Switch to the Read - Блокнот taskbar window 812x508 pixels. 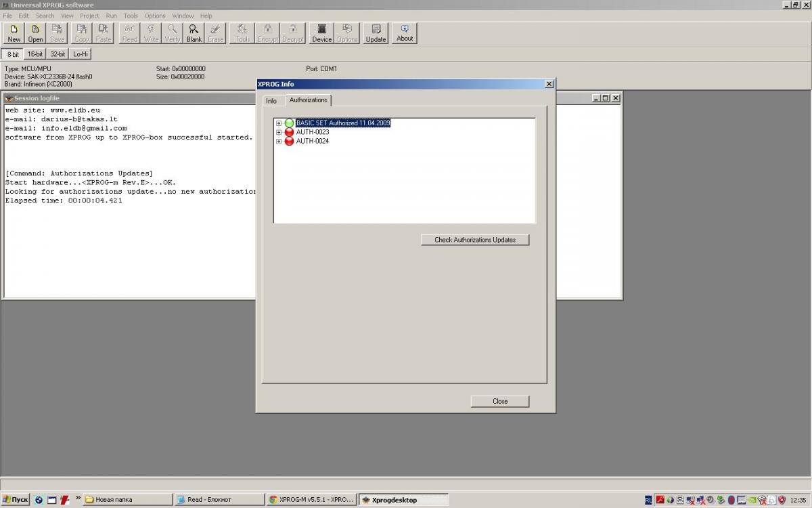(x=217, y=500)
